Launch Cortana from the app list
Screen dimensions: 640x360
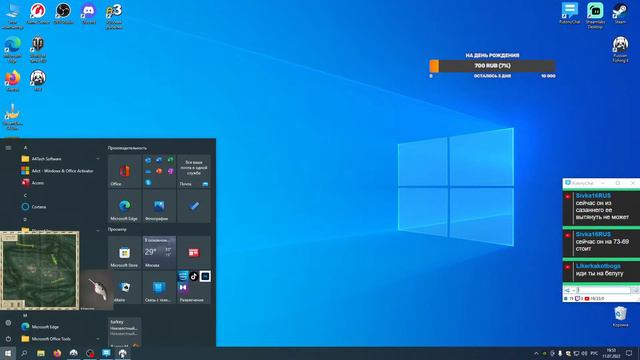click(x=61, y=207)
